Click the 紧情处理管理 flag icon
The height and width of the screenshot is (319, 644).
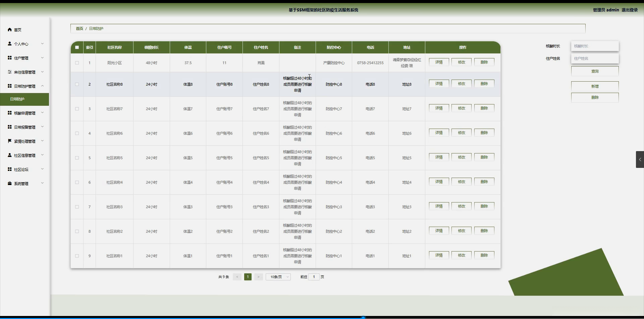[x=10, y=141]
